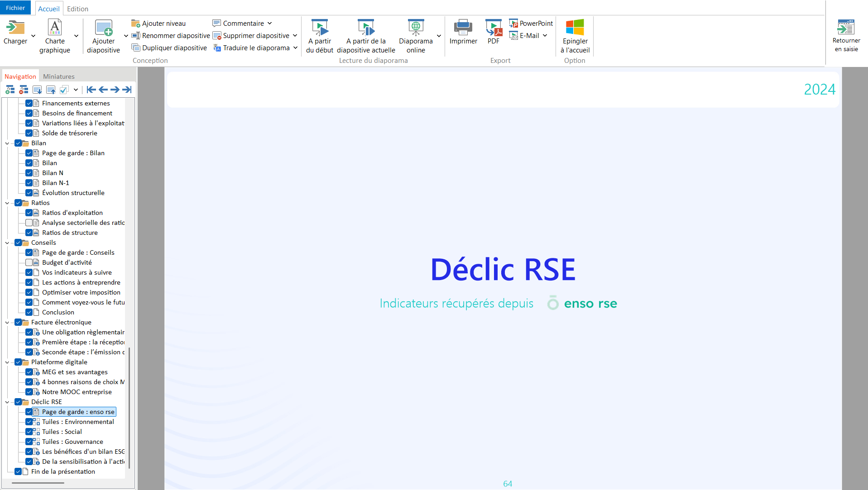Screen dimensions: 868x490
Task: Click Renommer diapositive
Action: (171, 36)
